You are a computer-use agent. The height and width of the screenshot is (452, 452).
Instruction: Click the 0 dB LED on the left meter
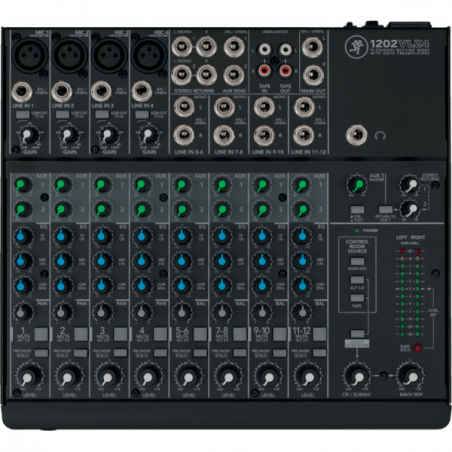402,289
